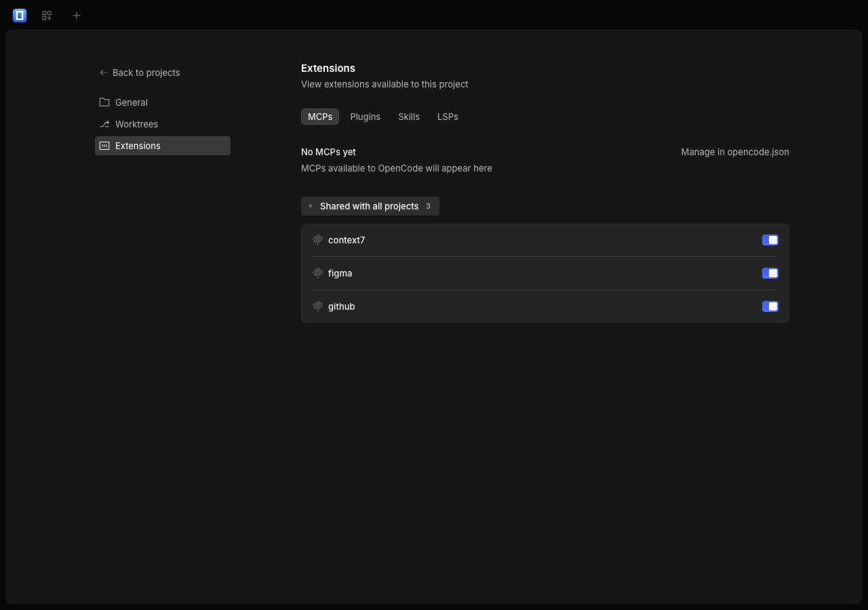Screen dimensions: 868x610
Task: Click the blue app logo icon
Action: (20, 15)
